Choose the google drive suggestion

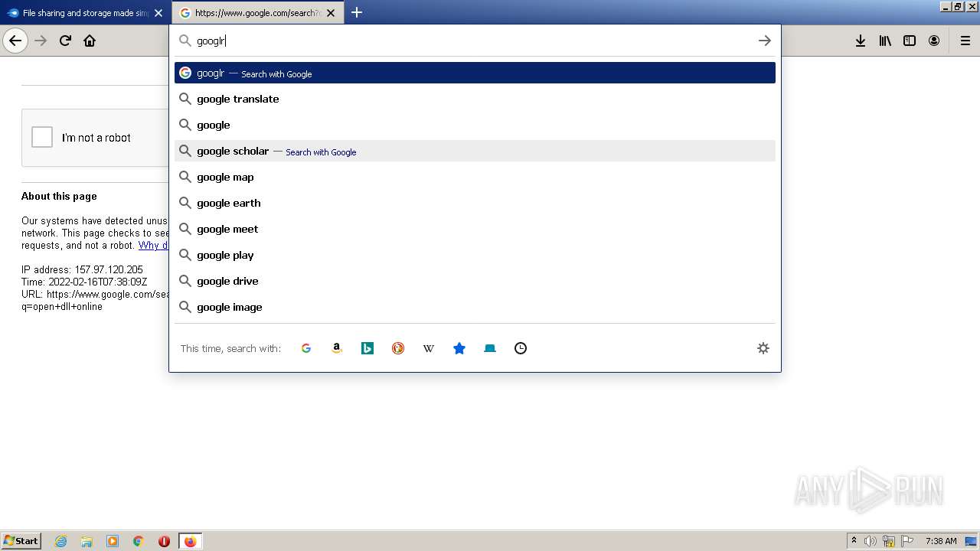[475, 281]
